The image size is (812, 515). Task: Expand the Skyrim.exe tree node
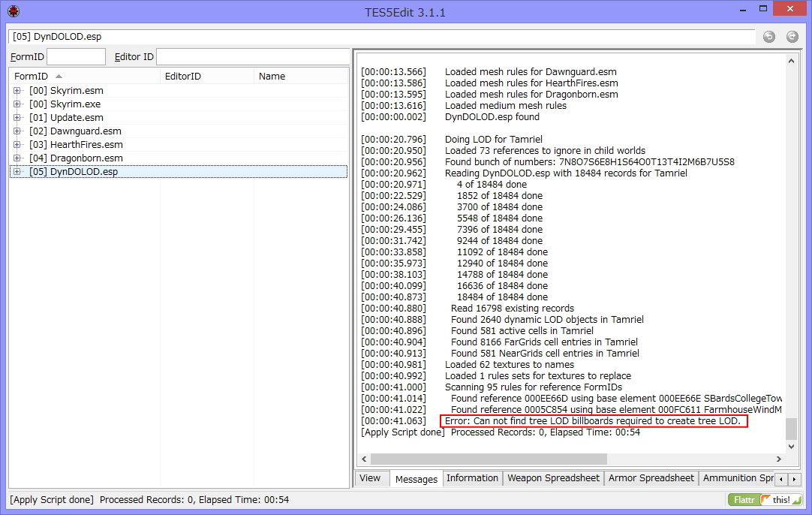[x=17, y=104]
